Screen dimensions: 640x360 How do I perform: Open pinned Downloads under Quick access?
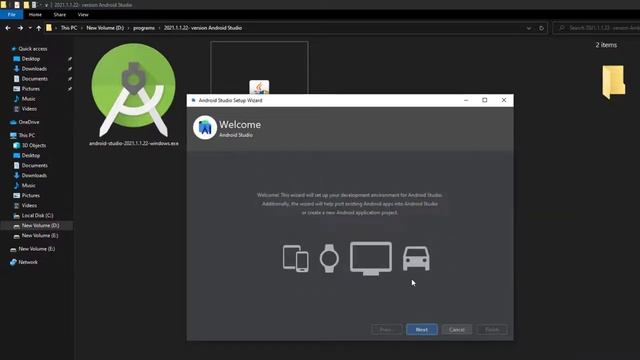pos(34,69)
